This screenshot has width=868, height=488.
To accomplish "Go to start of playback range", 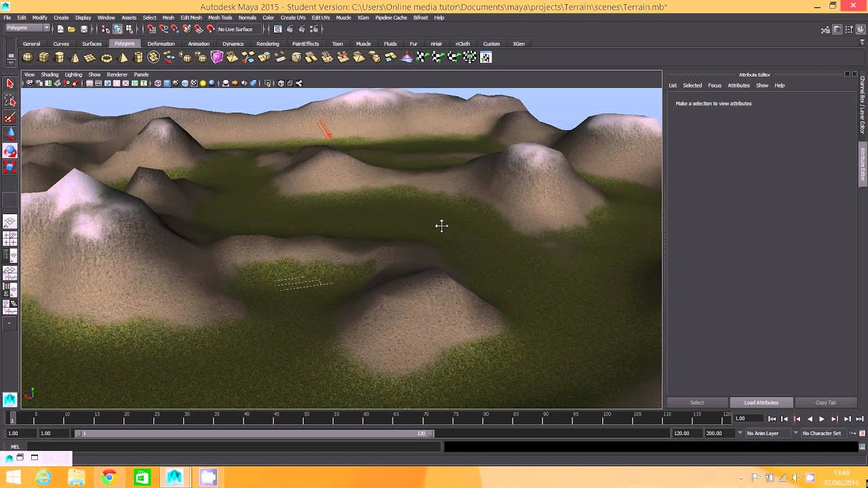I will pos(772,419).
